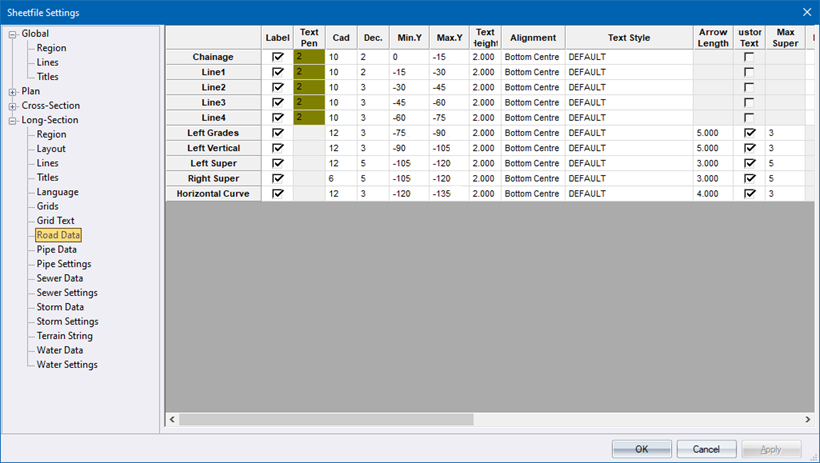Pick the Text Pen color for Line4
Viewport: 820px width, 463px height.
click(309, 118)
